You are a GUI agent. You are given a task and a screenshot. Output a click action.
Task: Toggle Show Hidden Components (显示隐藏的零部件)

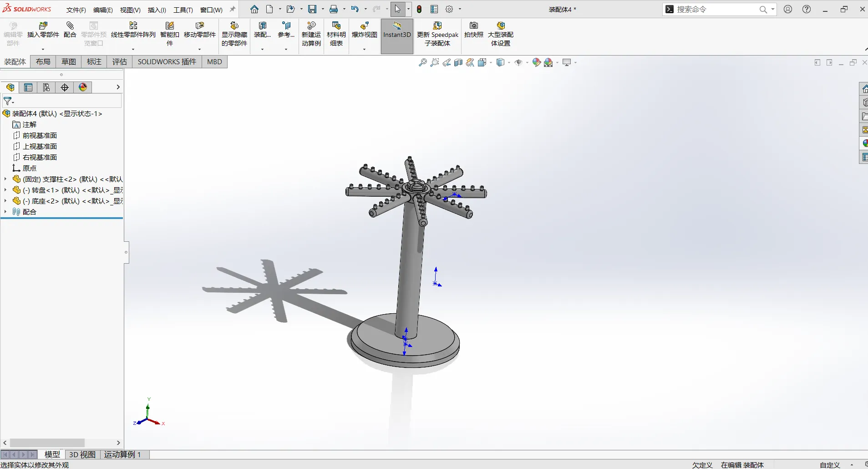tap(234, 34)
